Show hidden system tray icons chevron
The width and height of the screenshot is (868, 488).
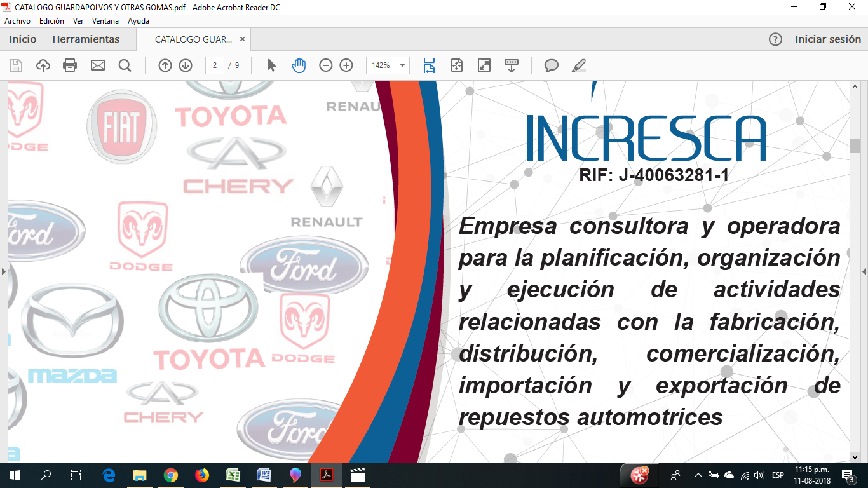tap(698, 475)
